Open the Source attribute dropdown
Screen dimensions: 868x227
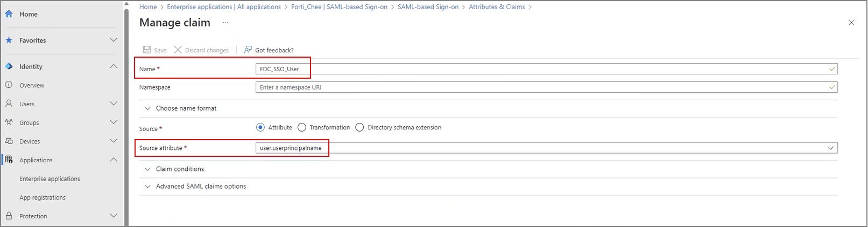point(830,148)
